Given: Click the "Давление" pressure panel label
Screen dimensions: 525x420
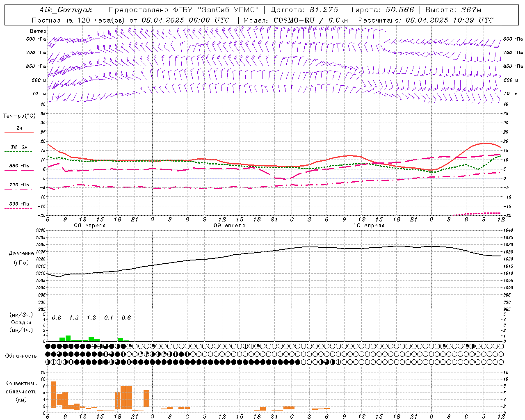Looking at the screenshot, I should 21,253.
